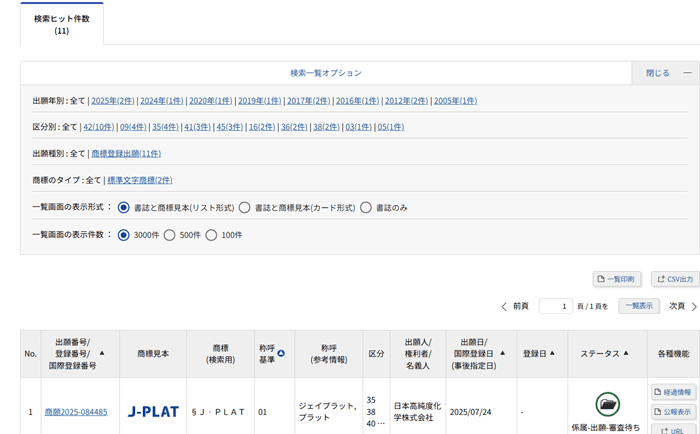
Task: Click the 称呼基準 help icon
Action: click(281, 353)
